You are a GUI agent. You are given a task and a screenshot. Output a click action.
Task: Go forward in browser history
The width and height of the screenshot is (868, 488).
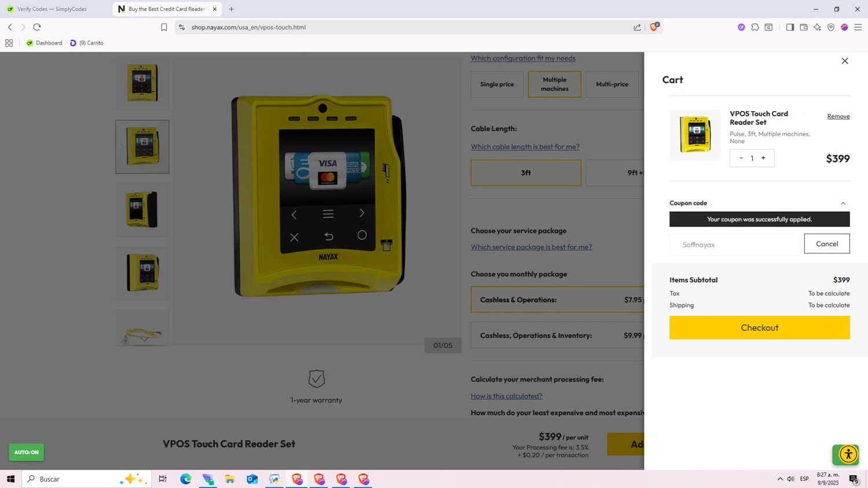(x=23, y=27)
